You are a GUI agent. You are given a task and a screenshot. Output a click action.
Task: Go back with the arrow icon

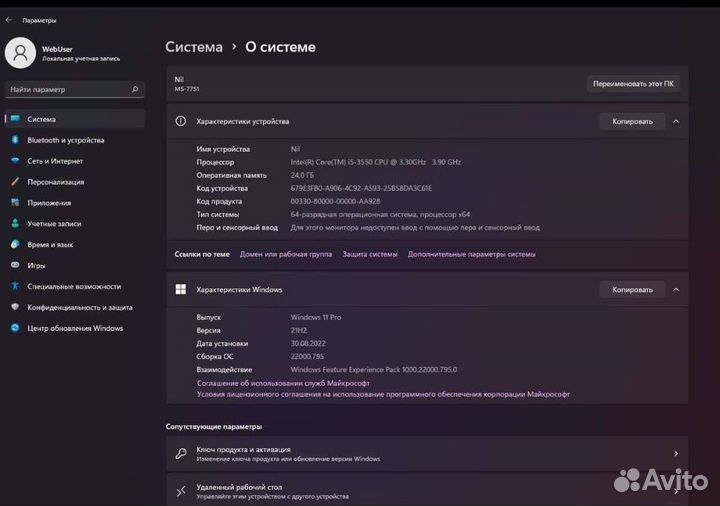pyautogui.click(x=9, y=20)
